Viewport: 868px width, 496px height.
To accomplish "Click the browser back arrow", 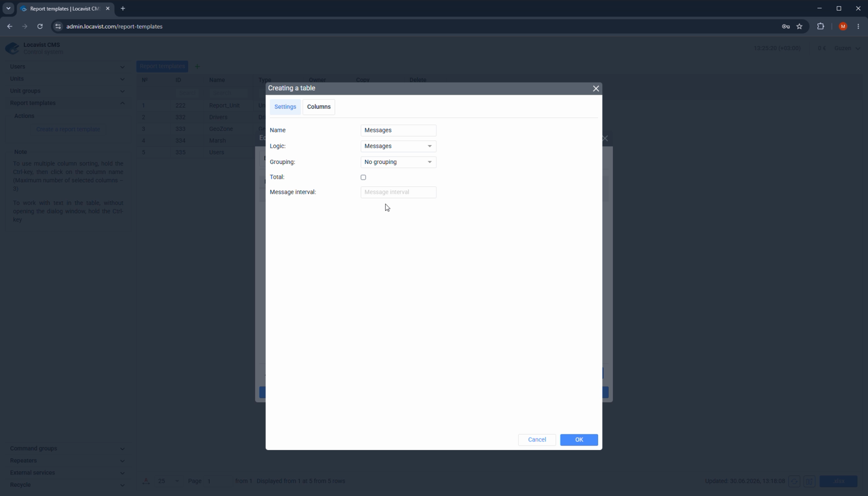I will pyautogui.click(x=9, y=27).
